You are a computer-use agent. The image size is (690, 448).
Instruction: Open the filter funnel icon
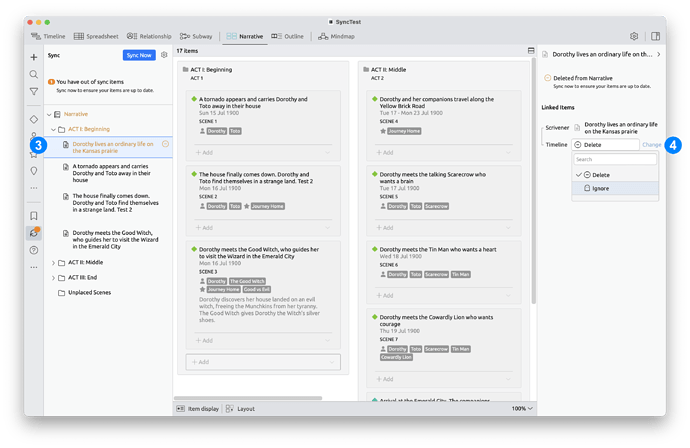pyautogui.click(x=34, y=92)
